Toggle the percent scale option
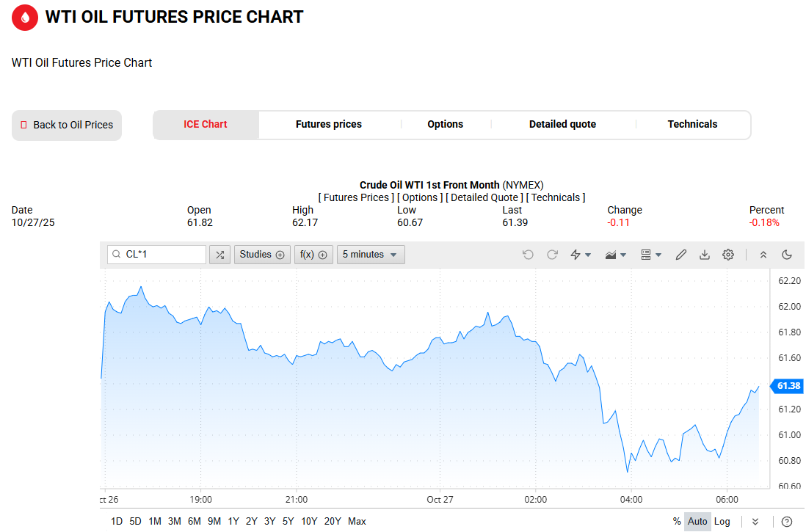This screenshot has width=806, height=532. click(677, 521)
